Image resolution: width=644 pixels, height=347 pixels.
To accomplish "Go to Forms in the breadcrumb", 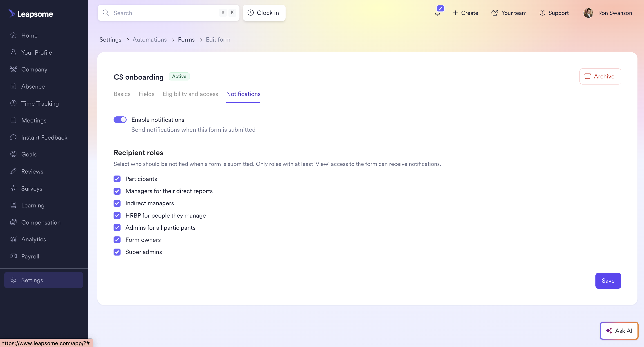I will click(186, 40).
